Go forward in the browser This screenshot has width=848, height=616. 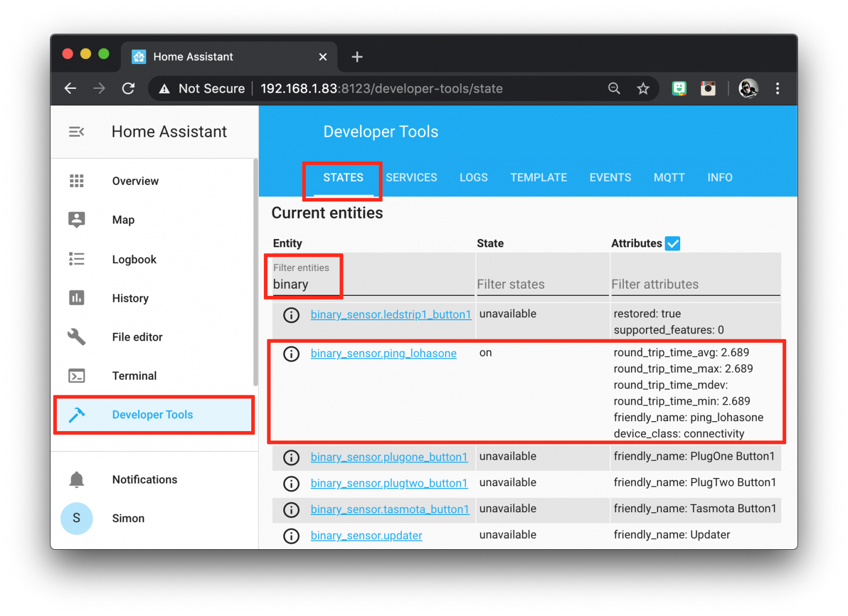(99, 88)
